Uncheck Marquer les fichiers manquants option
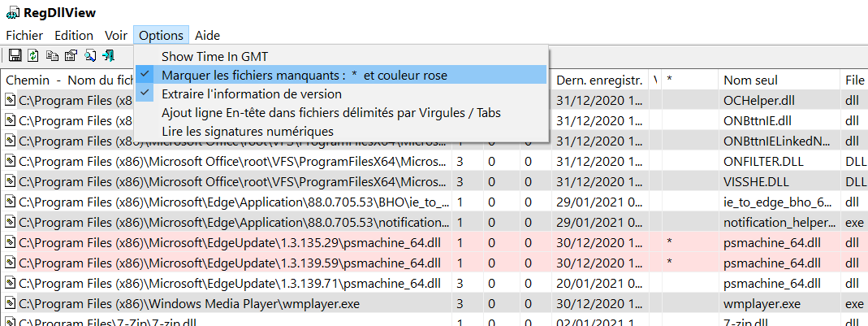This screenshot has width=868, height=326. [x=341, y=75]
